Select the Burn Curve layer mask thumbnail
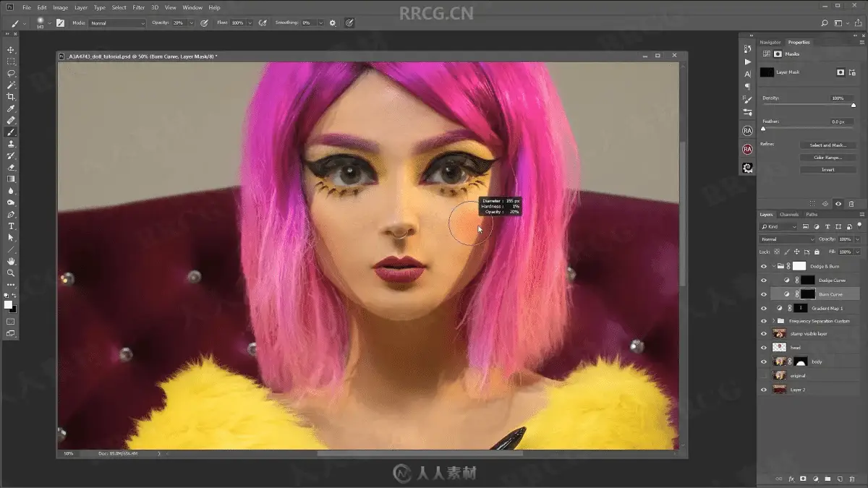This screenshot has width=868, height=488. tap(807, 294)
